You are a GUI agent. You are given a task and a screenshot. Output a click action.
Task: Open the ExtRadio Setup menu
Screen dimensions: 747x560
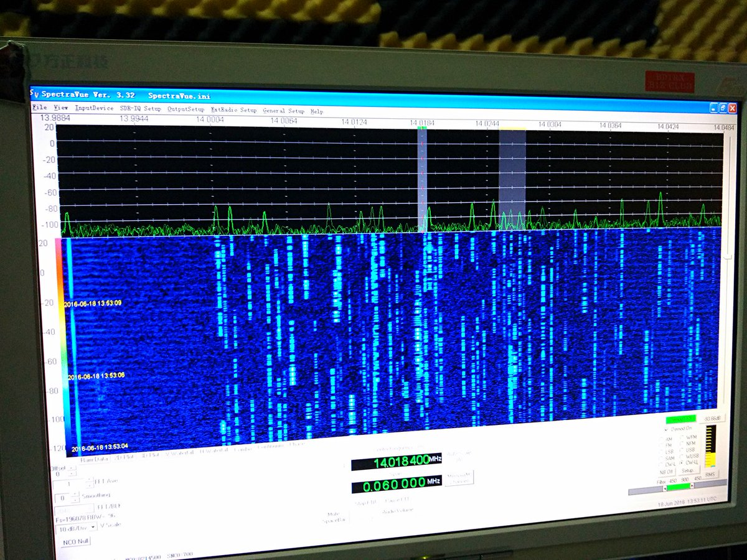click(233, 110)
